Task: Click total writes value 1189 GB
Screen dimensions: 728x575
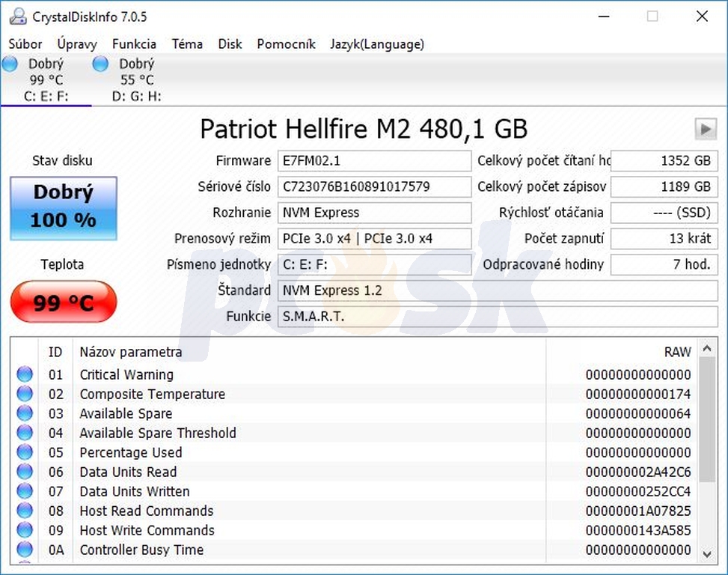Action: click(664, 186)
